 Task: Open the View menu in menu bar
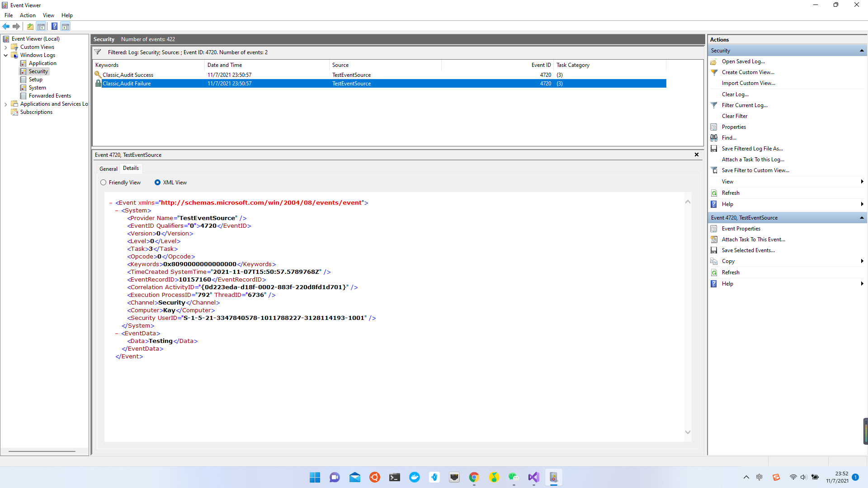tap(48, 15)
